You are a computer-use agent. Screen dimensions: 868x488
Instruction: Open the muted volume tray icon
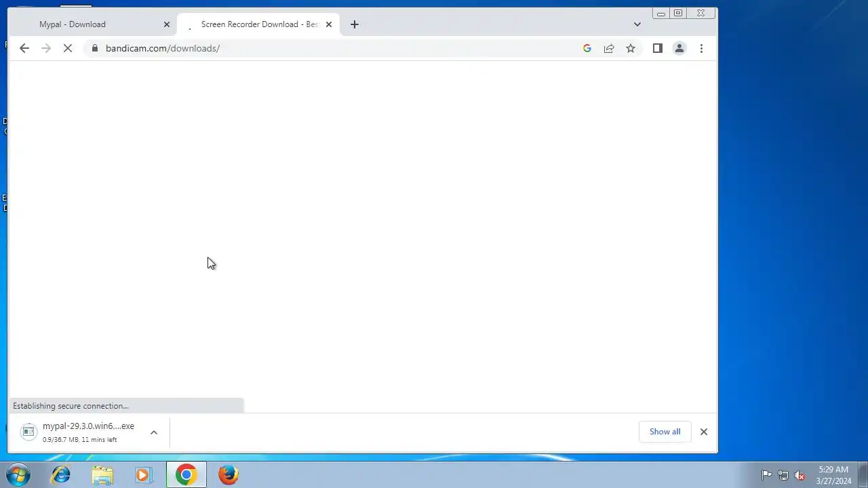point(800,475)
